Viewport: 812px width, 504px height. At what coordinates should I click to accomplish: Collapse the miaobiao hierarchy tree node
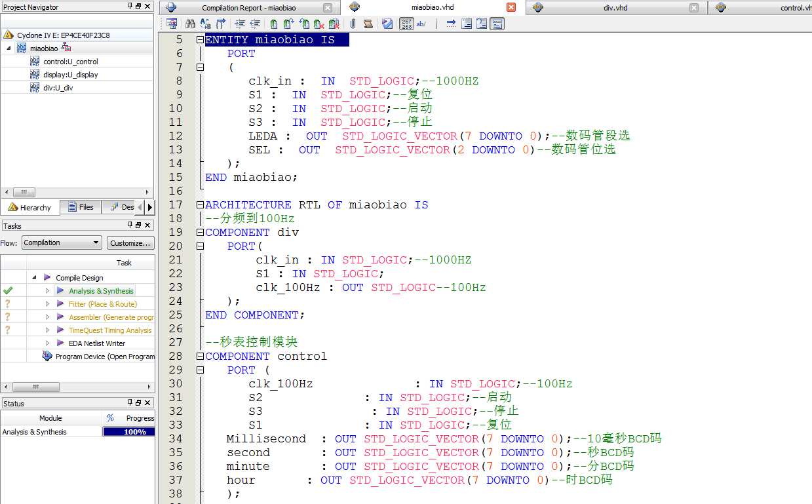click(9, 48)
